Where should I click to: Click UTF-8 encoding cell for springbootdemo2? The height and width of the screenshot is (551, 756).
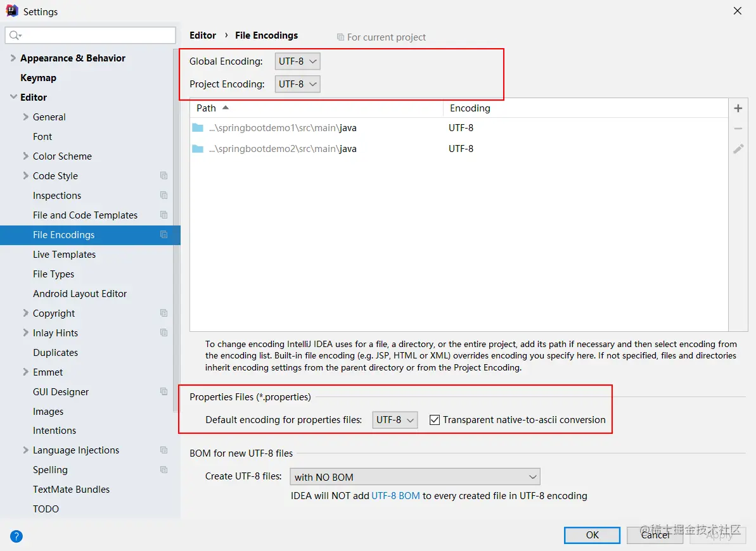461,148
